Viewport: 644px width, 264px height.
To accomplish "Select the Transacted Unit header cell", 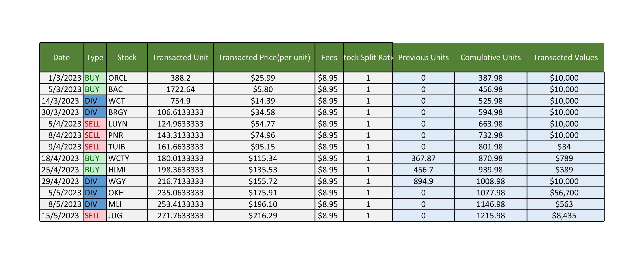I will pyautogui.click(x=180, y=57).
